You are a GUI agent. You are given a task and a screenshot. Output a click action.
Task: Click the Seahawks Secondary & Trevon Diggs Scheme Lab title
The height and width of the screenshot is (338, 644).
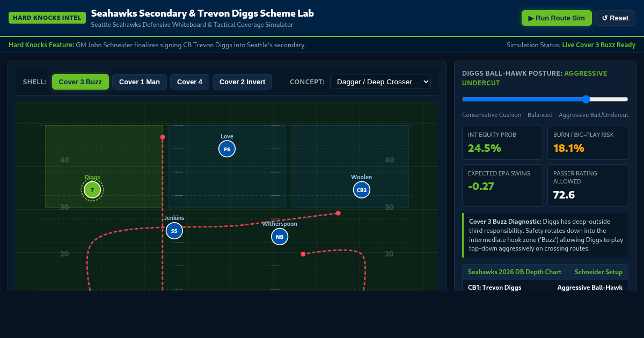(x=202, y=13)
